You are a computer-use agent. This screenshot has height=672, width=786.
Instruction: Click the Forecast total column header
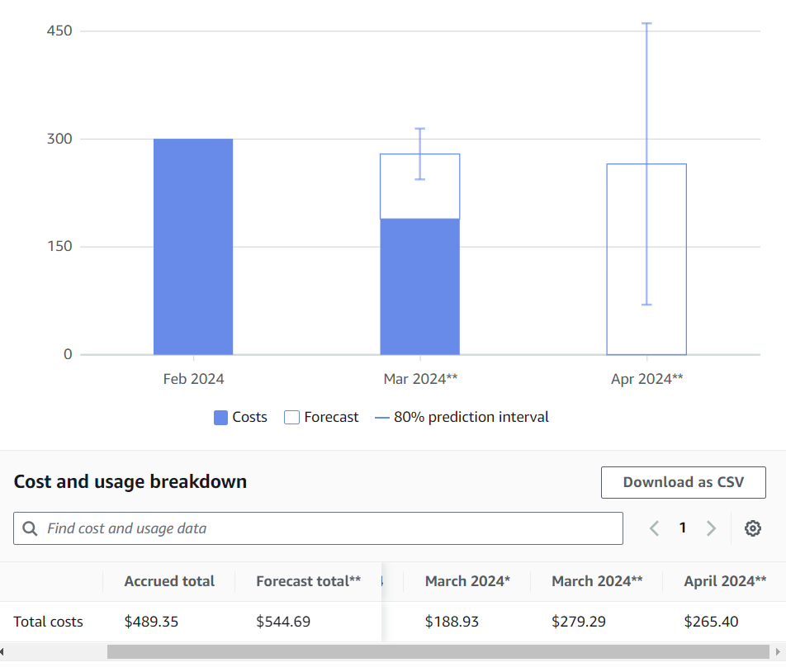click(308, 581)
